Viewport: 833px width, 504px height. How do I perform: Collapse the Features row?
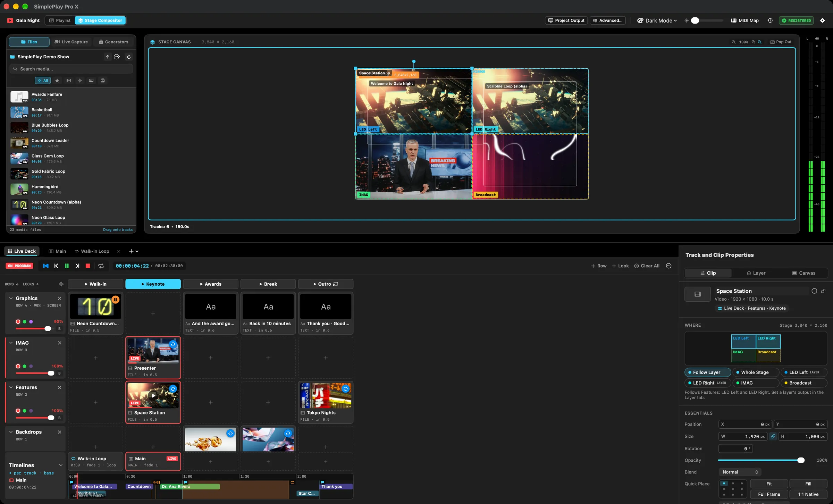pos(11,387)
